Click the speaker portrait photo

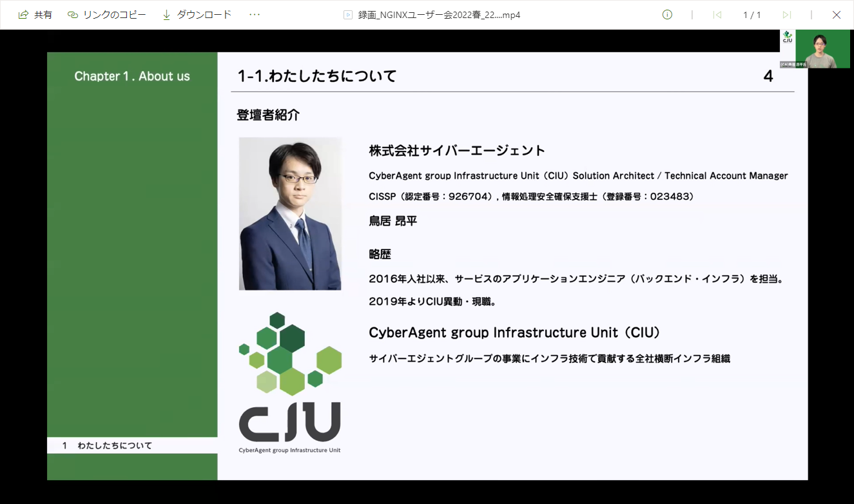tap(290, 213)
